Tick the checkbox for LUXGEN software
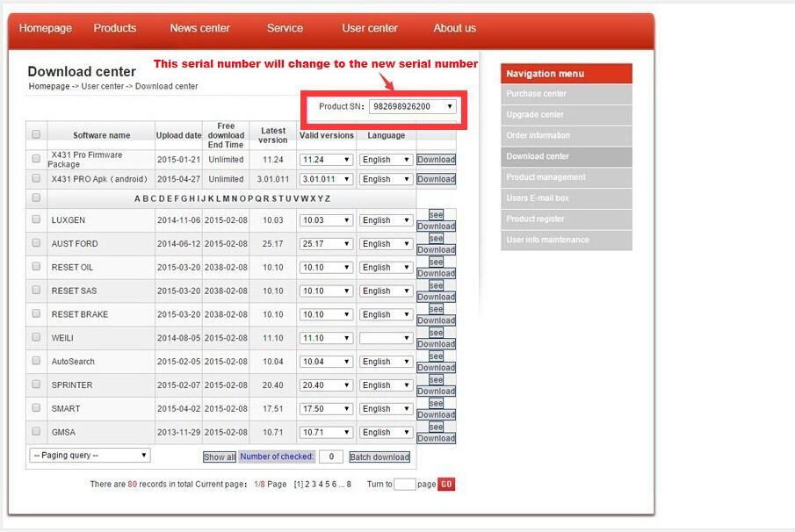Screen dimensions: 795x532 (36, 219)
